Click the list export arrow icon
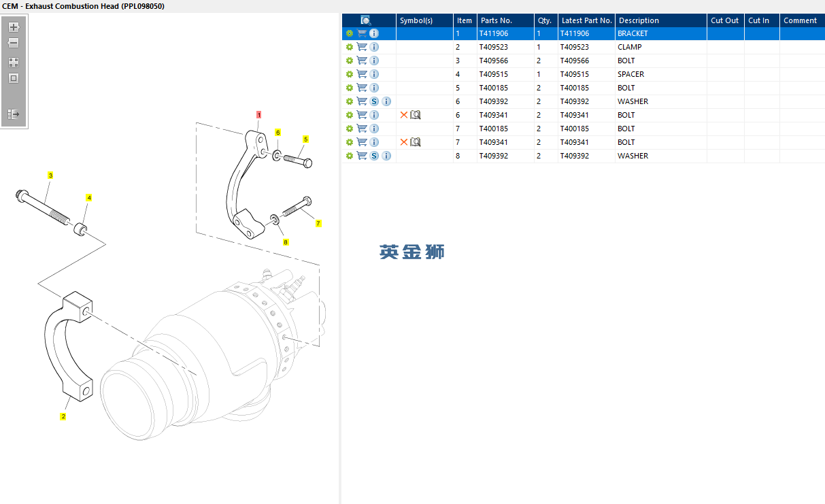825x504 pixels. [x=14, y=114]
